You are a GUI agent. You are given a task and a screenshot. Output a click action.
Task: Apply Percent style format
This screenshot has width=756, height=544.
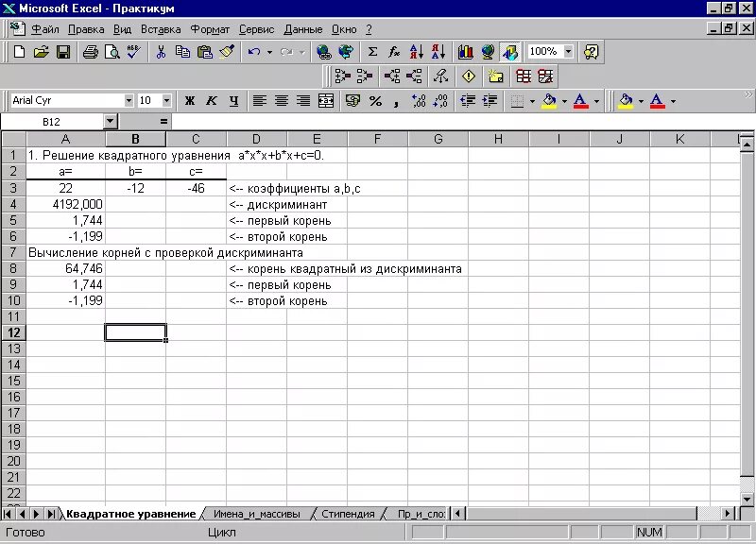(x=375, y=101)
